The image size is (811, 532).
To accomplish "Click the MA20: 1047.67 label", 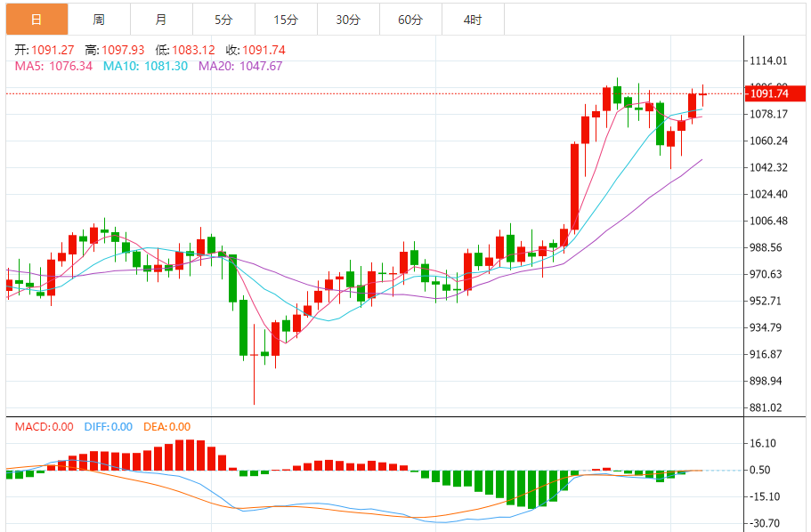I will coord(240,66).
